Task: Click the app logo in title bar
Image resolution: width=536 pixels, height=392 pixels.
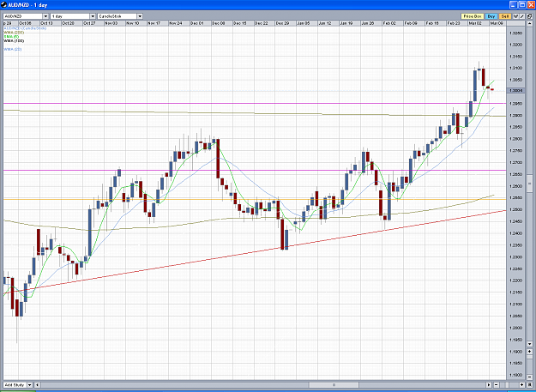Action: coord(4,5)
